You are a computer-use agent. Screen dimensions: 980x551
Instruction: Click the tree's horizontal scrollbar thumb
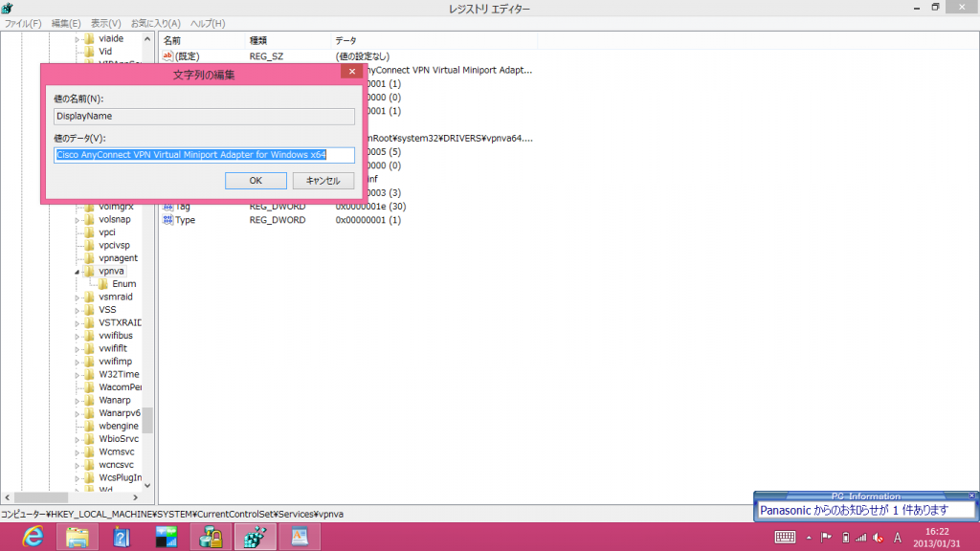(x=41, y=497)
